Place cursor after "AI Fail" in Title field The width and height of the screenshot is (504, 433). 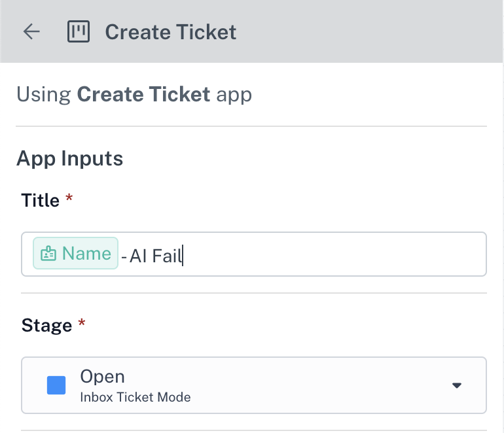183,255
